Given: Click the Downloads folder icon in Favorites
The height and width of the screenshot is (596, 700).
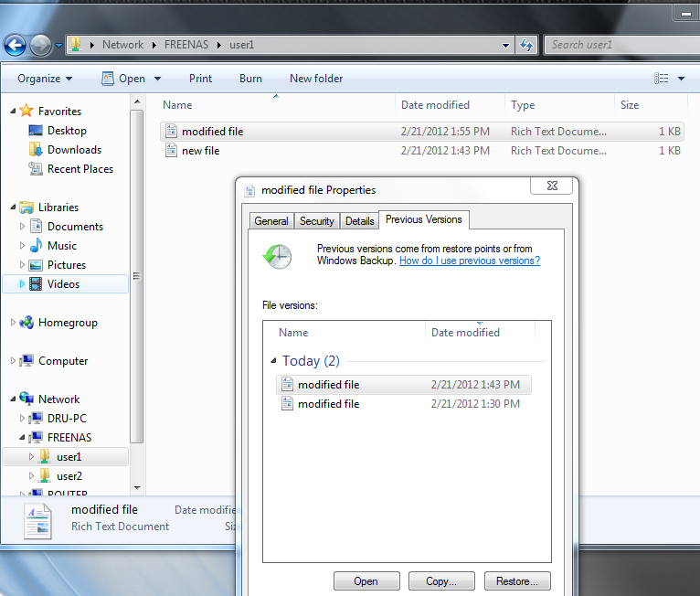Looking at the screenshot, I should coord(36,150).
